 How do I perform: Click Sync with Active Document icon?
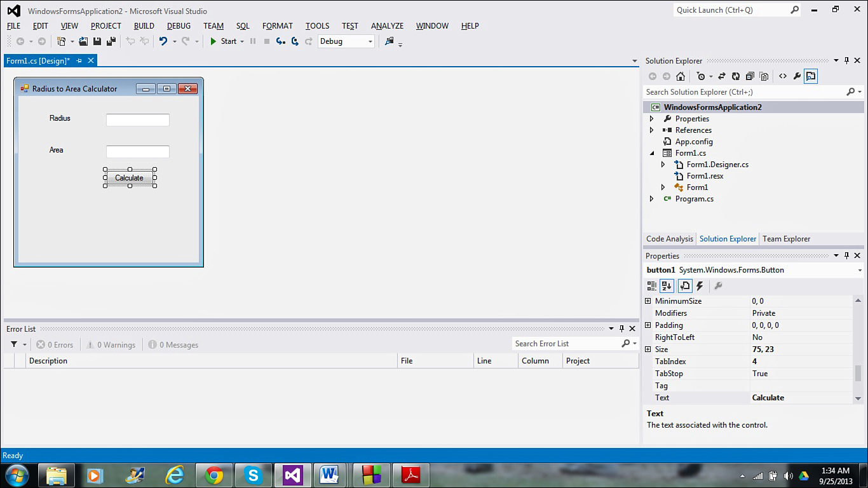pos(722,76)
